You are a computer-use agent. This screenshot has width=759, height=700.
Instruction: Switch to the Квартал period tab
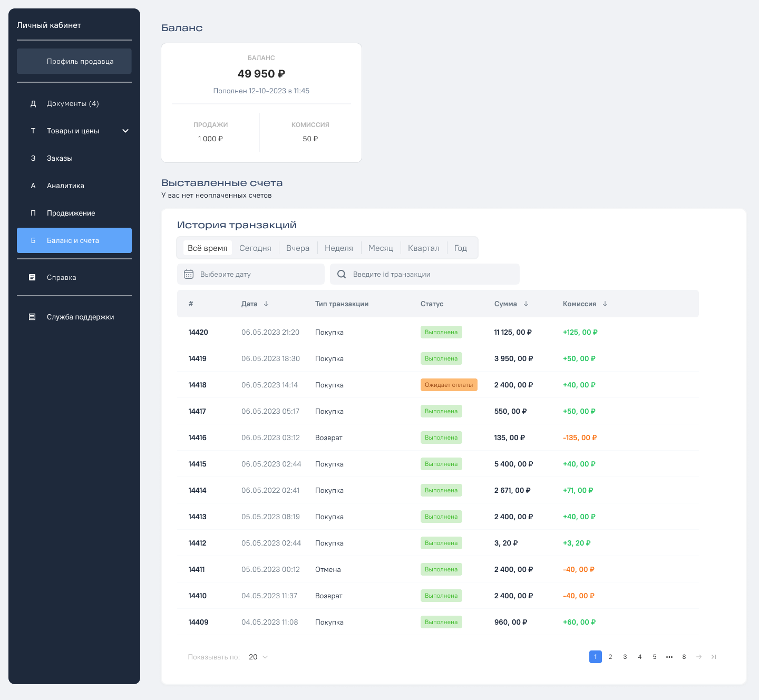pos(423,248)
